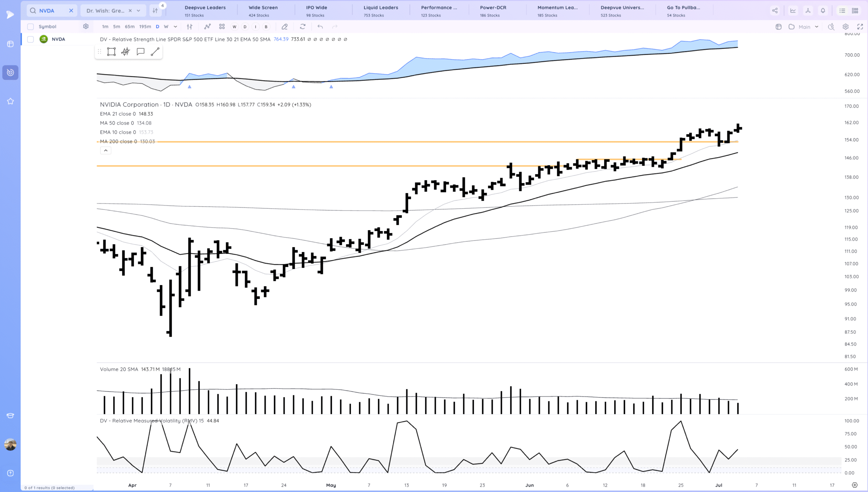868x492 pixels.
Task: Open the screener radar sidebar icon
Action: pos(10,73)
